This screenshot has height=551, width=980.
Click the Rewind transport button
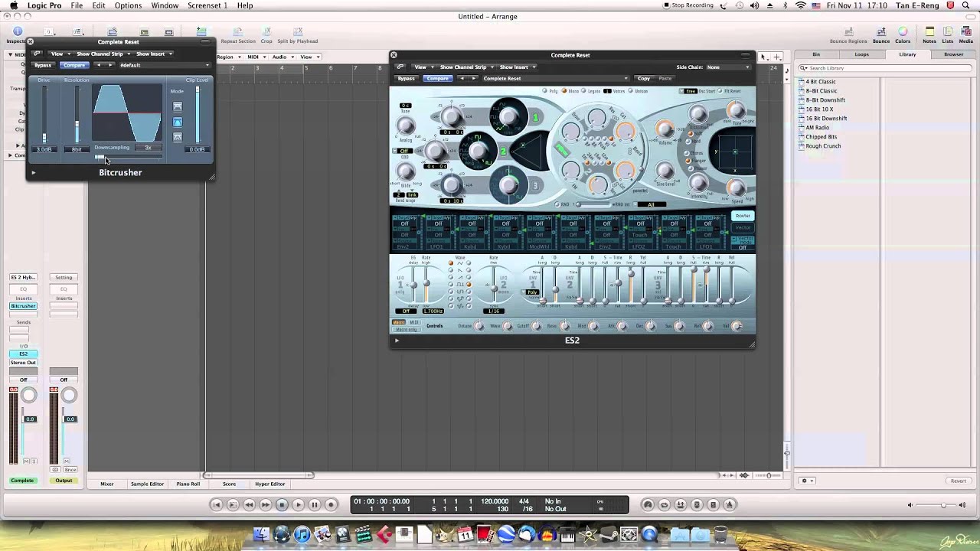point(249,504)
